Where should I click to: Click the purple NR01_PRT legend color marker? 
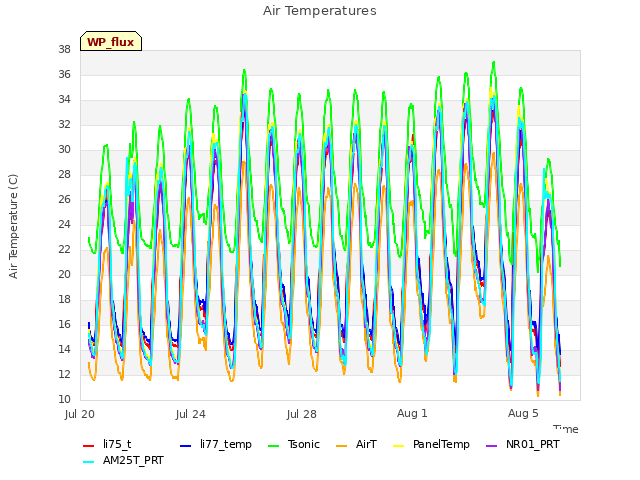point(491,446)
